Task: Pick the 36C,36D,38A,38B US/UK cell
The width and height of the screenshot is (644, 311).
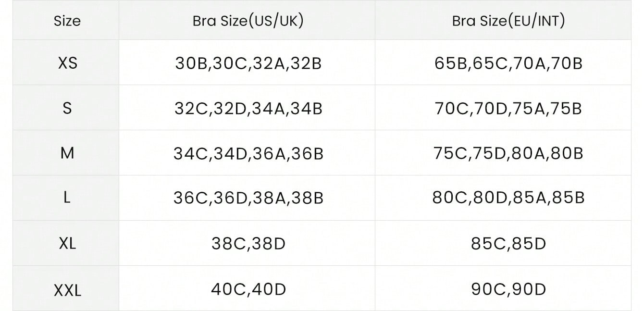Action: click(x=248, y=198)
